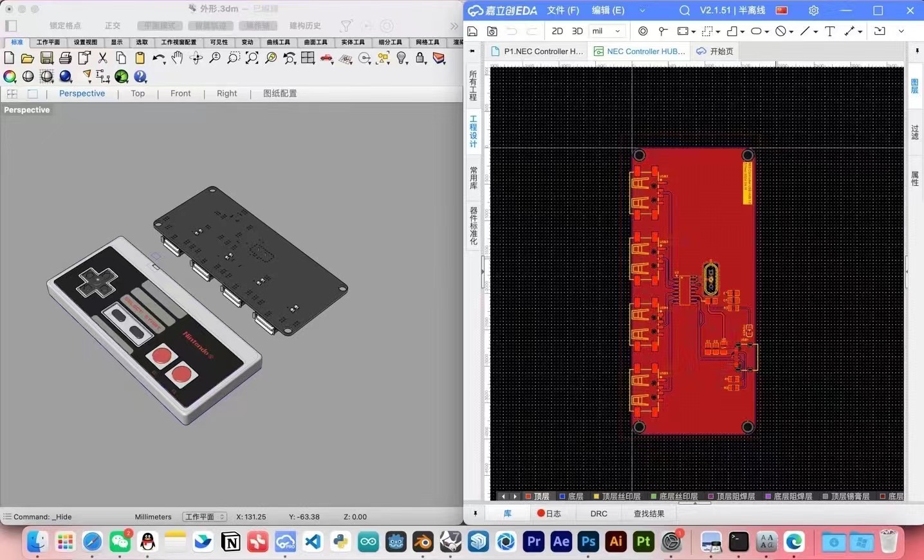Save the Rhino model with floppy icon
The image size is (924, 560).
point(46,58)
